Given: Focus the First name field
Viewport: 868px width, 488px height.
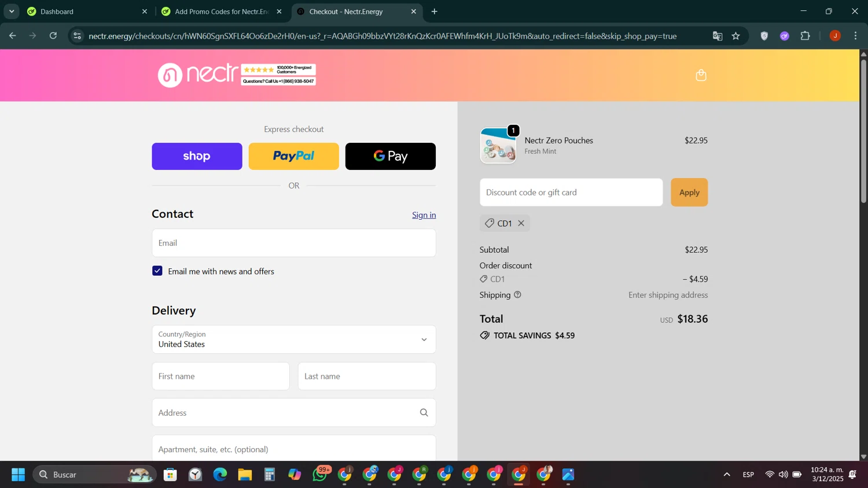Looking at the screenshot, I should click(220, 376).
